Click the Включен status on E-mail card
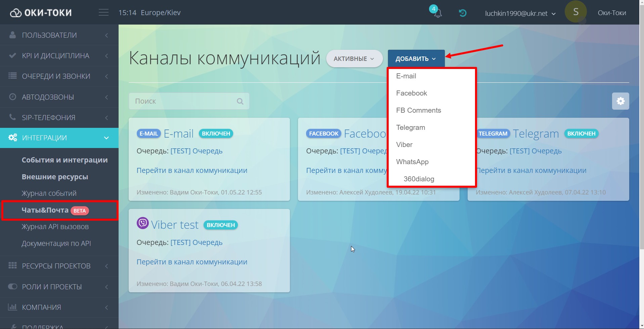 216,134
